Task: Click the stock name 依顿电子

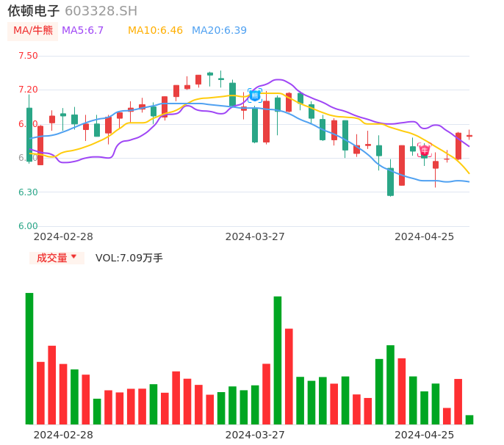Action: pos(34,11)
